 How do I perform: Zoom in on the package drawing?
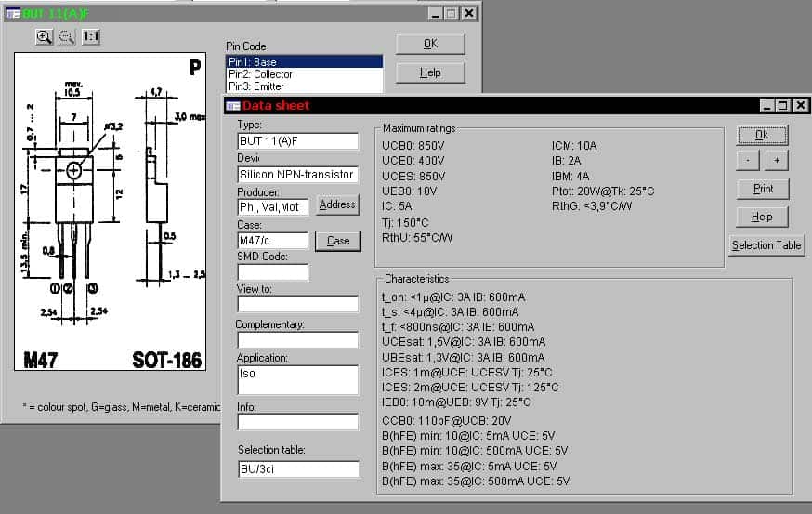[44, 37]
